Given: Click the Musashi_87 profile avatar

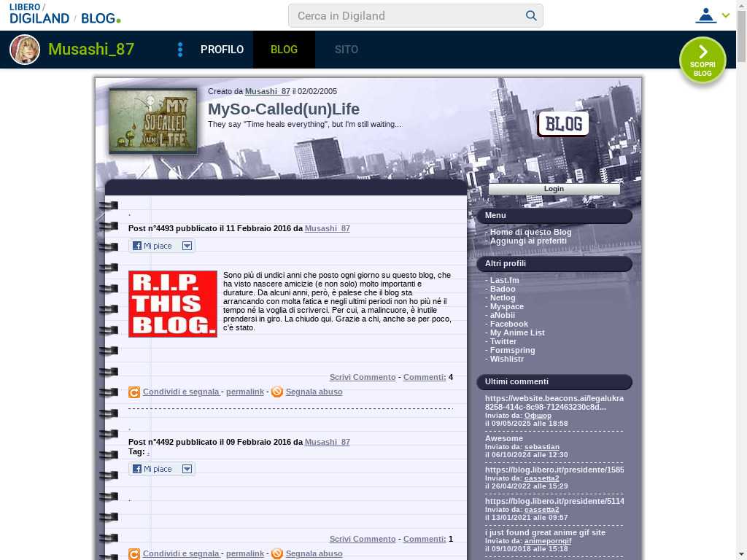Looking at the screenshot, I should 25,50.
